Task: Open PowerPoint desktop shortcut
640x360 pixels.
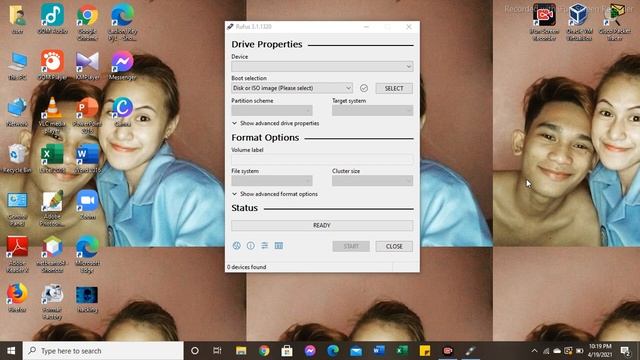Action: point(87,115)
